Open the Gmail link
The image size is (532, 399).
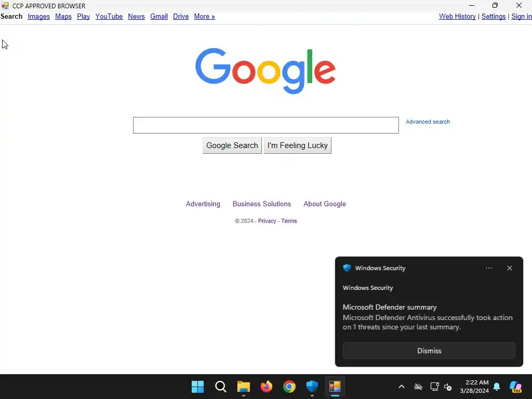159,16
